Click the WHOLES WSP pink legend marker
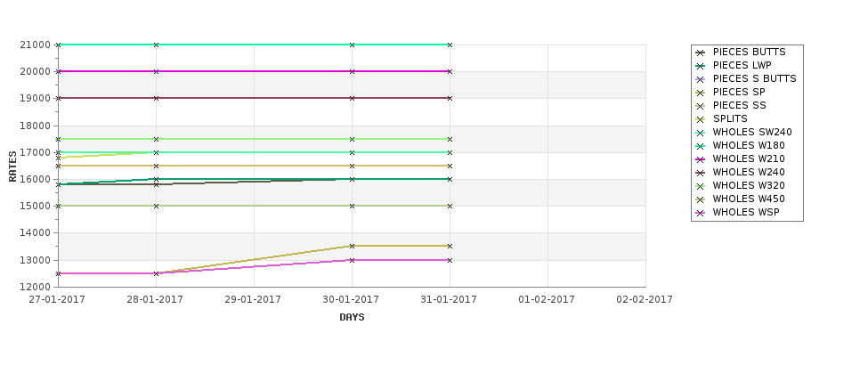 [x=701, y=213]
